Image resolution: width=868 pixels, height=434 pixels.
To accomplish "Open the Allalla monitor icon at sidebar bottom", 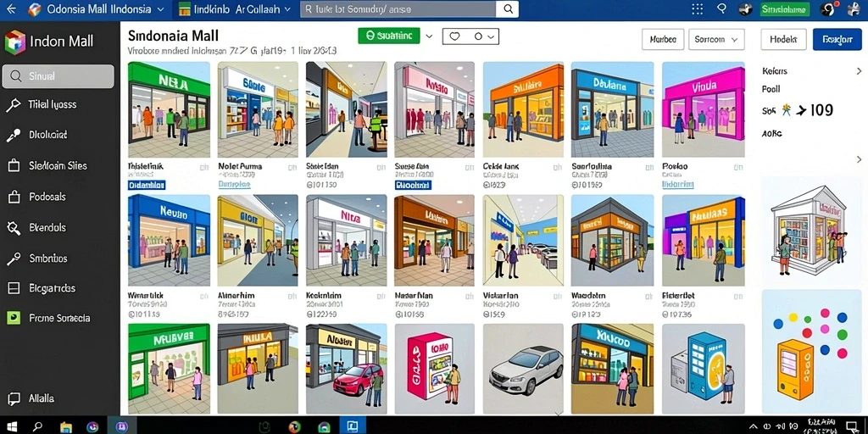I will coord(14,398).
